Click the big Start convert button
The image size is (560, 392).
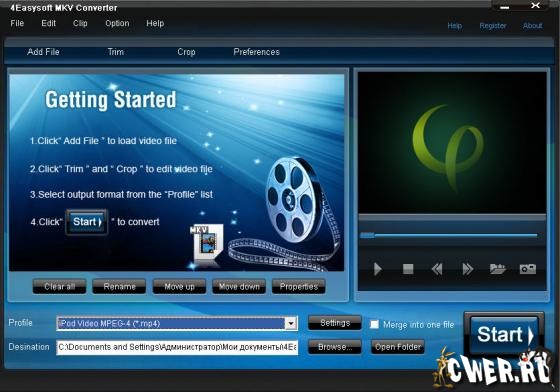pyautogui.click(x=504, y=335)
